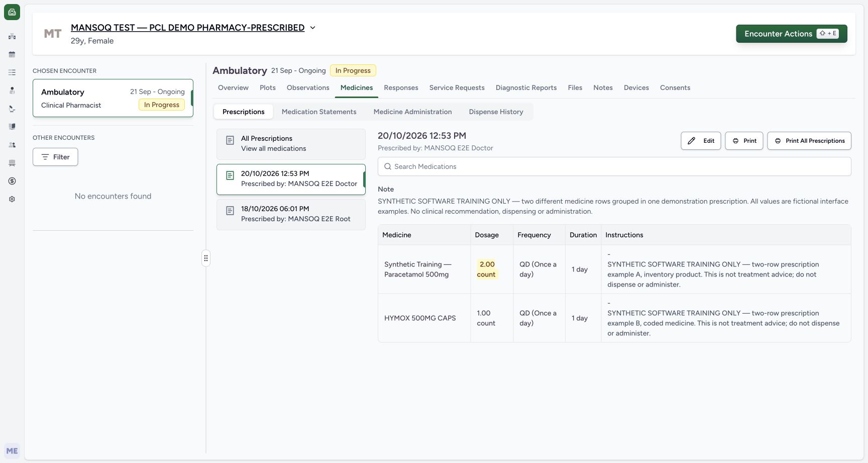Open the Devices tab
Image resolution: width=868 pixels, height=463 pixels.
tap(636, 87)
